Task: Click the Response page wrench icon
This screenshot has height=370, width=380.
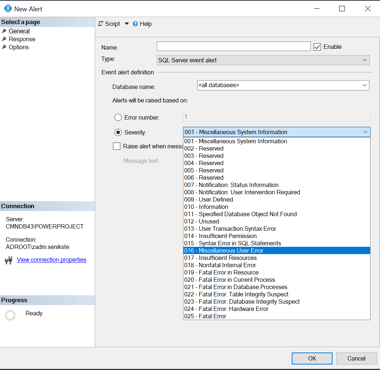Action: pyautogui.click(x=4, y=39)
